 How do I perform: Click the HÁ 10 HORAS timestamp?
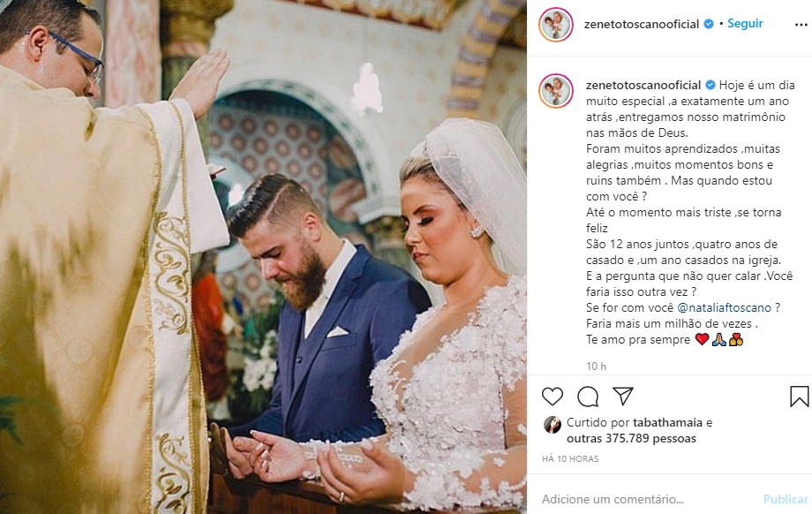tap(570, 459)
